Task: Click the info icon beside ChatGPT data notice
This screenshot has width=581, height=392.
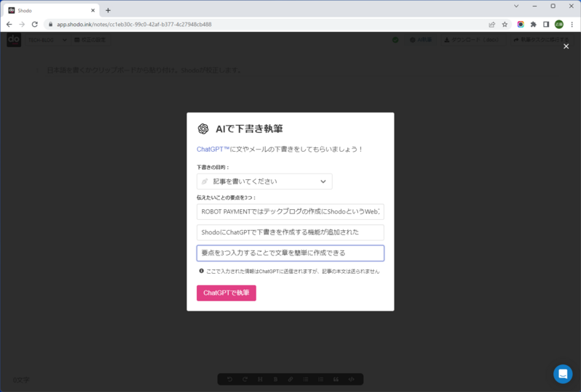Action: coord(201,271)
